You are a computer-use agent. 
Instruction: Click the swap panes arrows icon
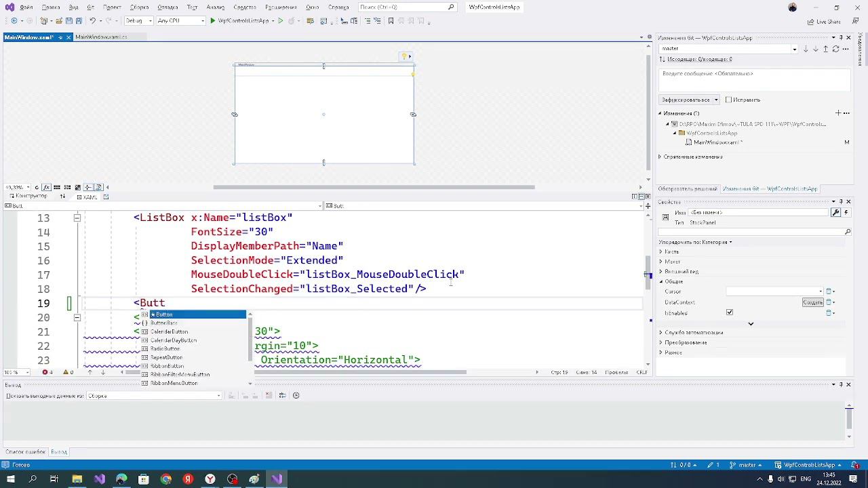coord(62,197)
